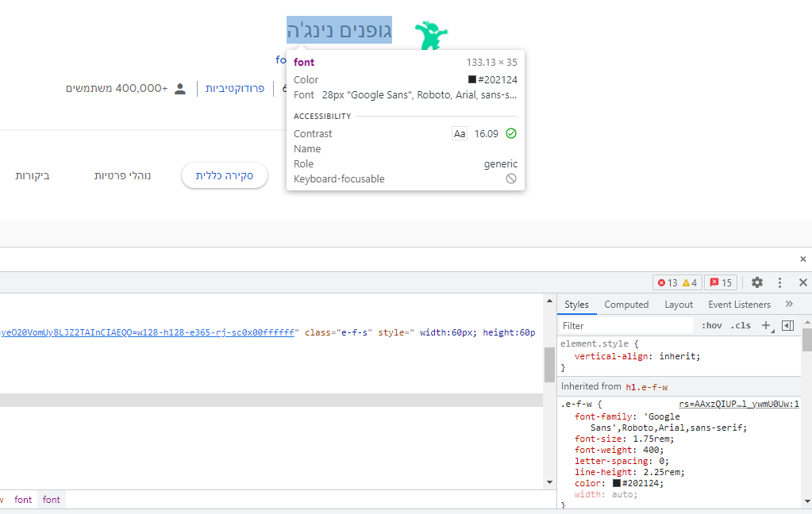
Task: Click the font-size 1.75rem value
Action: coord(652,439)
